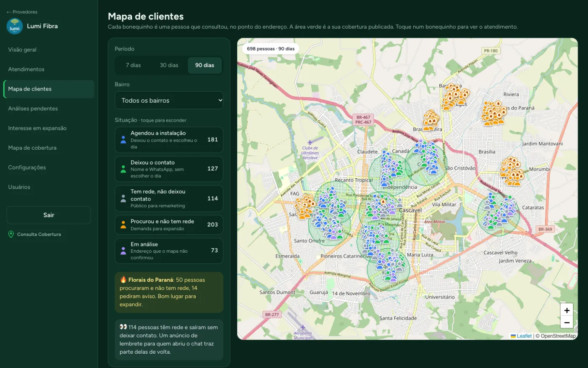Viewport: 588px width, 368px height.
Task: Toggle the Tem rede, não deixou contato filter
Action: (169, 199)
